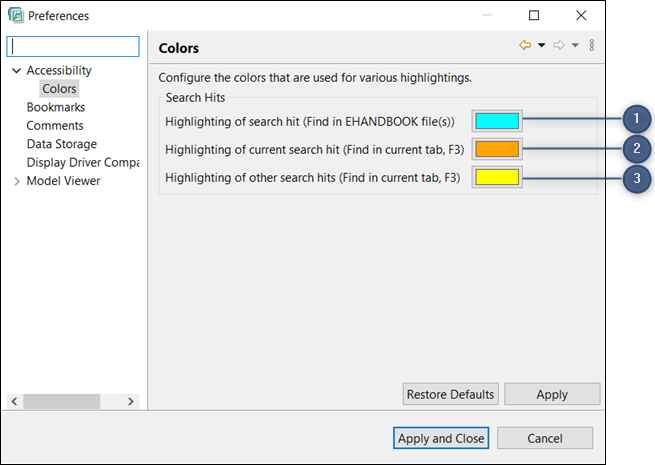Click the back navigation arrow icon

click(525, 46)
